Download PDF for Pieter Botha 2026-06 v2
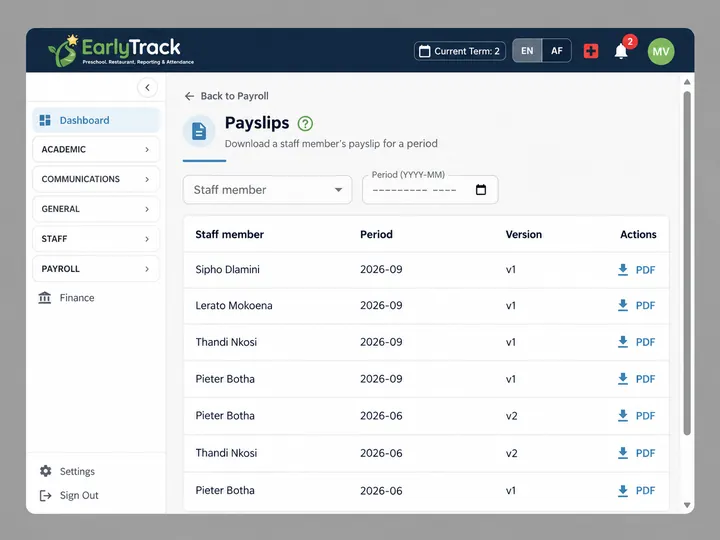 click(645, 416)
